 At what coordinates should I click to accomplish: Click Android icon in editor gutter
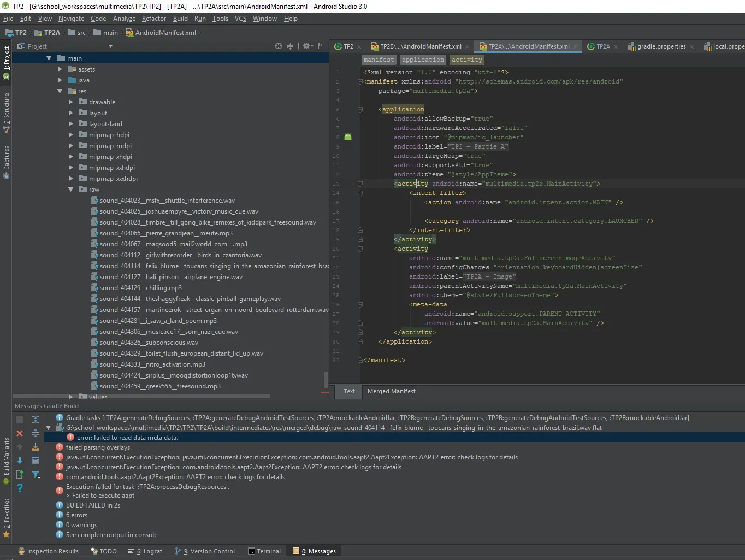click(348, 137)
